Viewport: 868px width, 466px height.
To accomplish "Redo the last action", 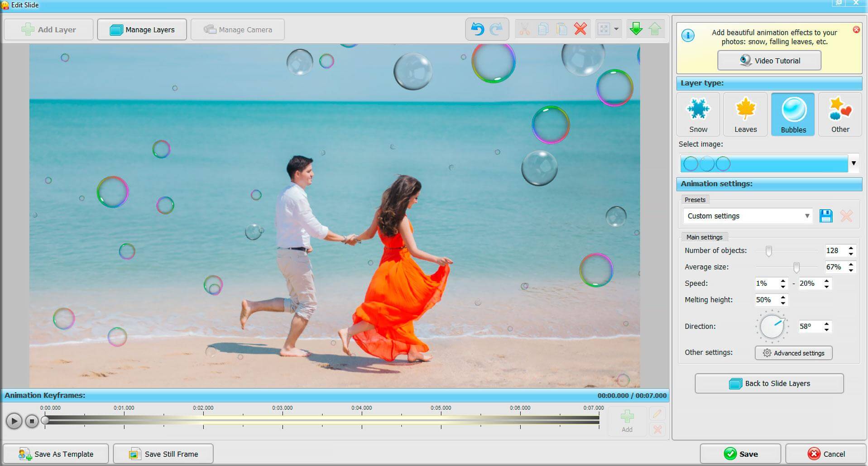I will [x=495, y=29].
